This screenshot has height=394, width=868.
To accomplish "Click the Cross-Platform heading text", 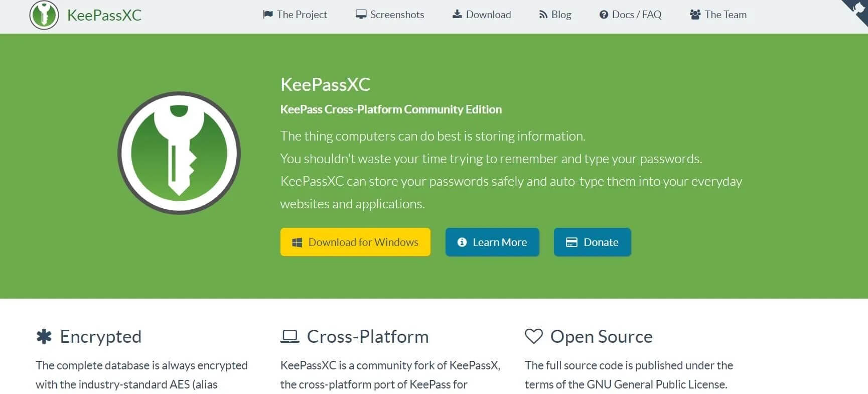I will pyautogui.click(x=368, y=337).
